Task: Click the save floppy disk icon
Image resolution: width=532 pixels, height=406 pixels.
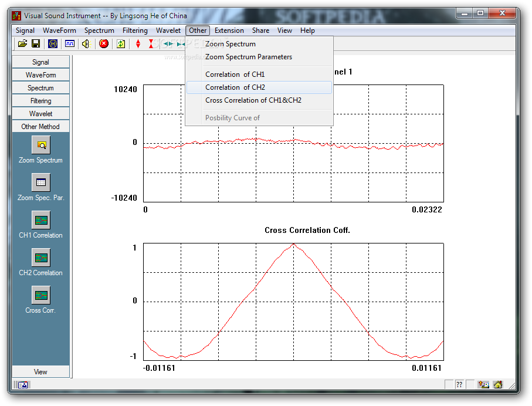Action: coord(36,43)
